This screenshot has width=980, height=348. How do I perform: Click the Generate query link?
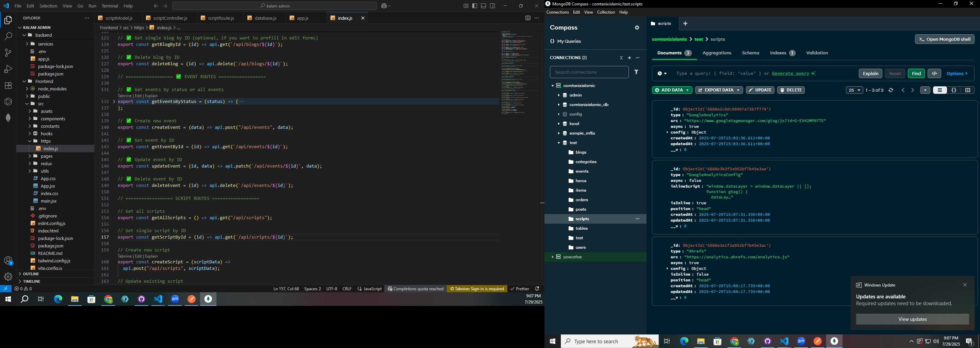[x=794, y=74]
